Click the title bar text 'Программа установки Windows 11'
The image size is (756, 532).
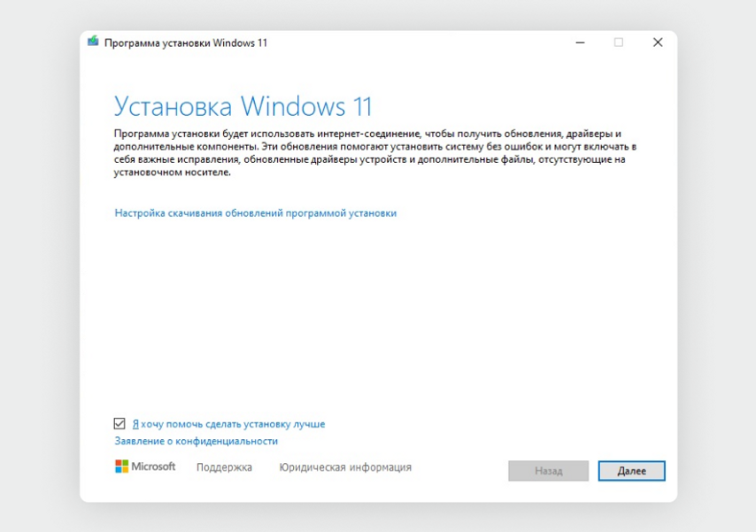click(x=186, y=42)
